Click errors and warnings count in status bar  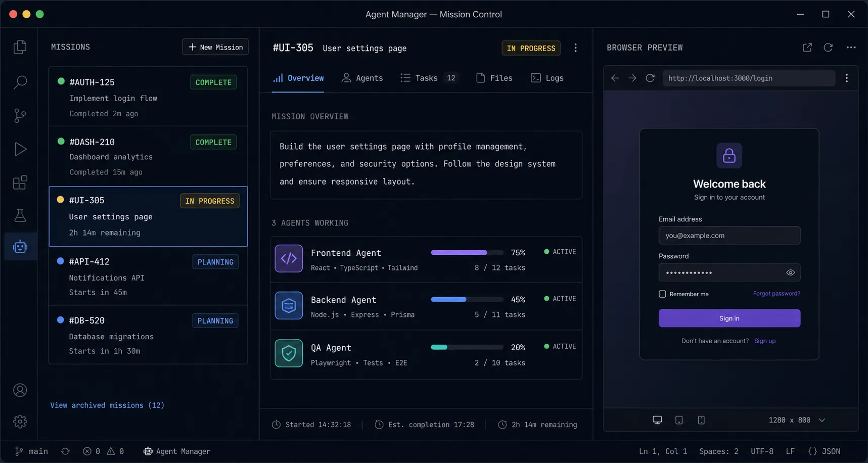tap(104, 451)
